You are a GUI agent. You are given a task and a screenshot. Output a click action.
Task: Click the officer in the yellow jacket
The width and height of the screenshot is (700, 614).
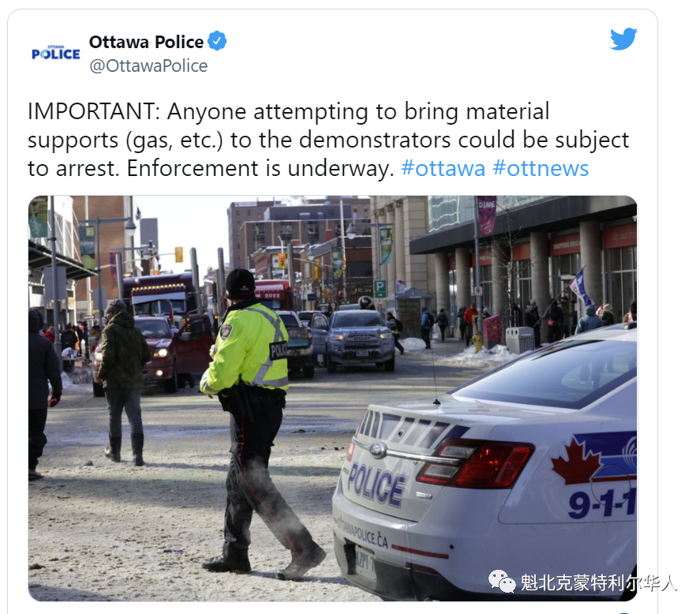(x=259, y=420)
